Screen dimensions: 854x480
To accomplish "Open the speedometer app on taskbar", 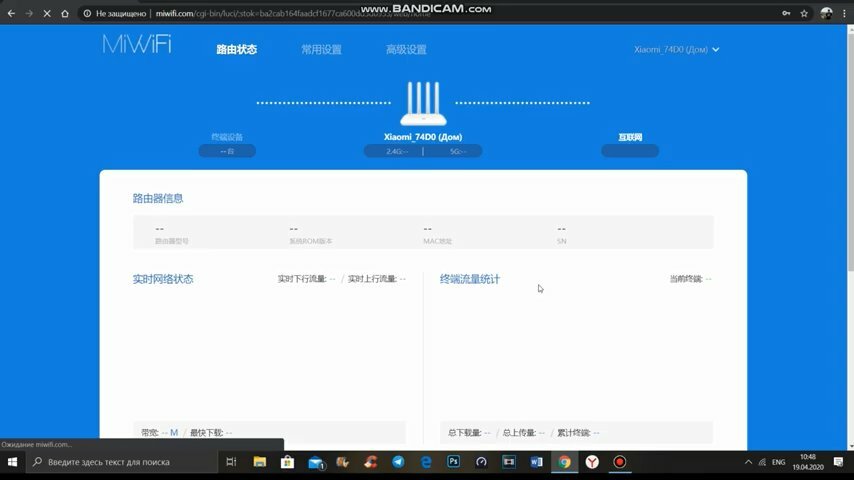I will [x=481, y=462].
